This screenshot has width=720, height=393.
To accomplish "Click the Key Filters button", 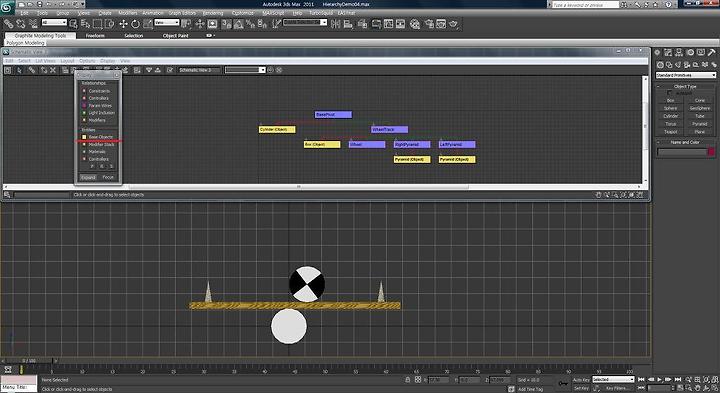I will (617, 388).
